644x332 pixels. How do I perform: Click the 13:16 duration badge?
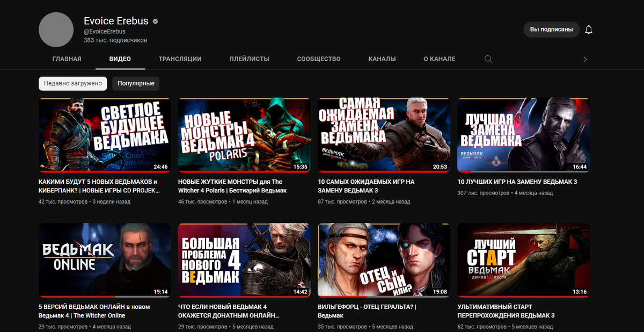coord(579,292)
